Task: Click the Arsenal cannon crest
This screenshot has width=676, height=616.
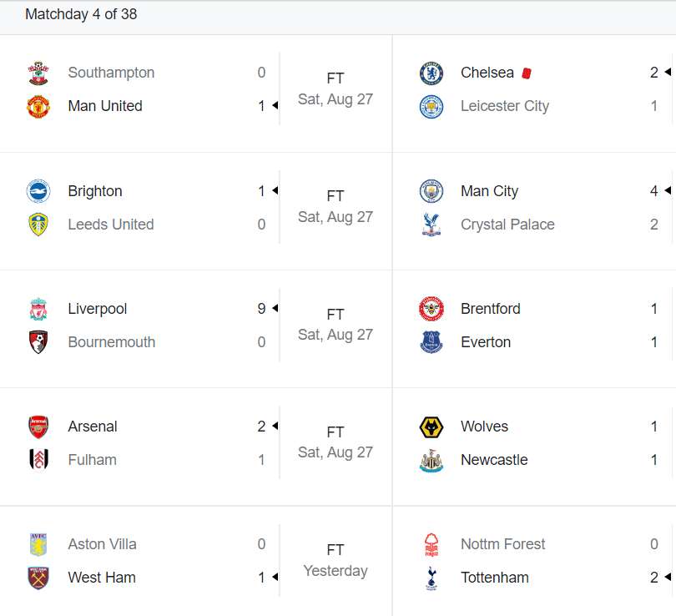Action: point(38,427)
